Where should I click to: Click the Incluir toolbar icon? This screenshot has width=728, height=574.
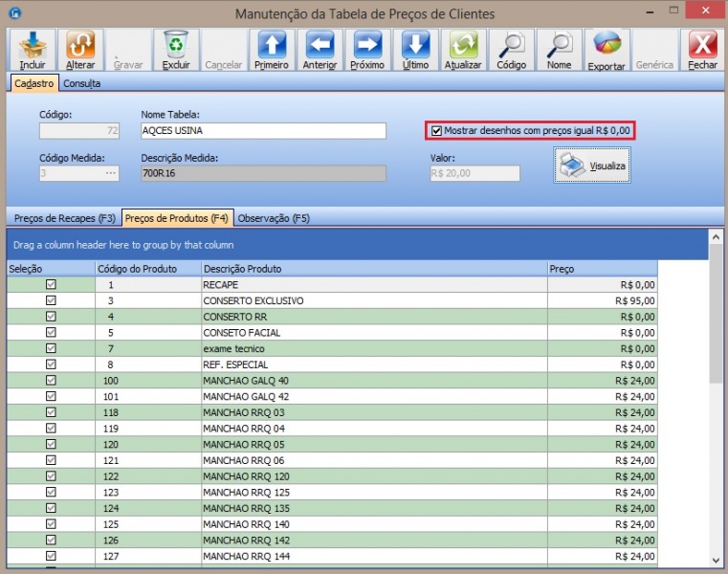33,49
